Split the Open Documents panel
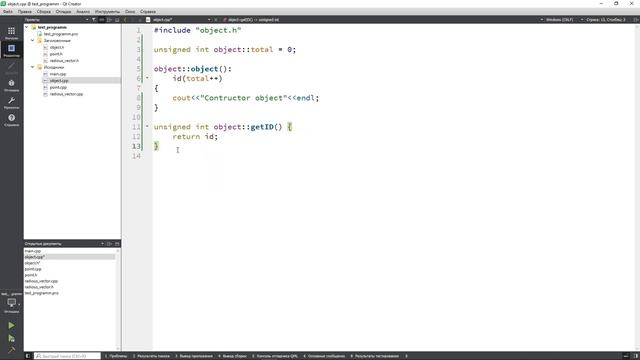640x360 pixels. point(109,244)
